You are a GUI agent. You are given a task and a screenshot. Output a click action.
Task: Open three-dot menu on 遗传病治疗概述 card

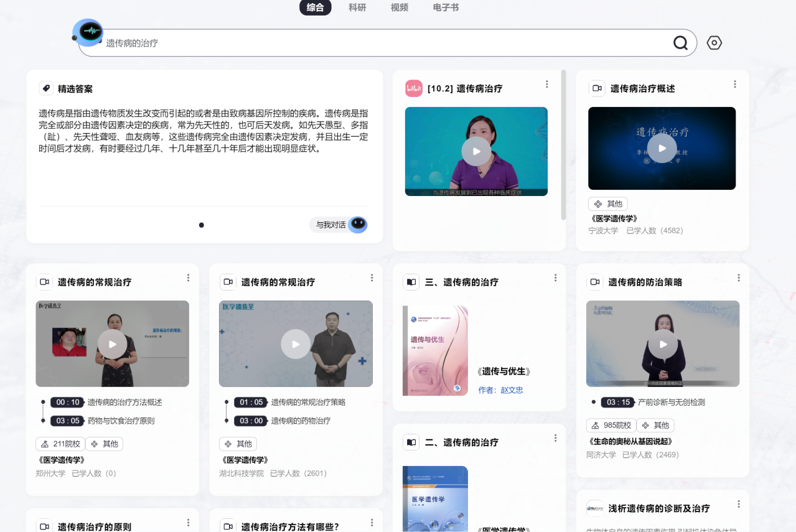(x=734, y=84)
